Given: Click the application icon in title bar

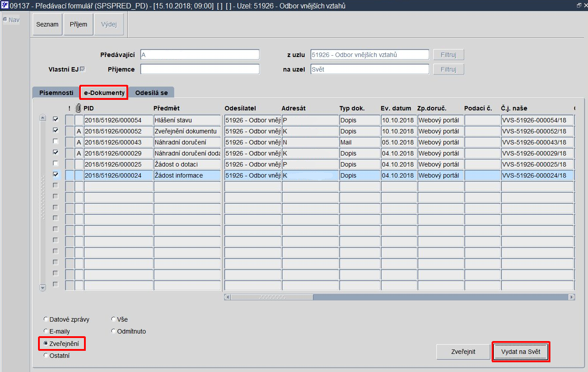Looking at the screenshot, I should pos(5,5).
